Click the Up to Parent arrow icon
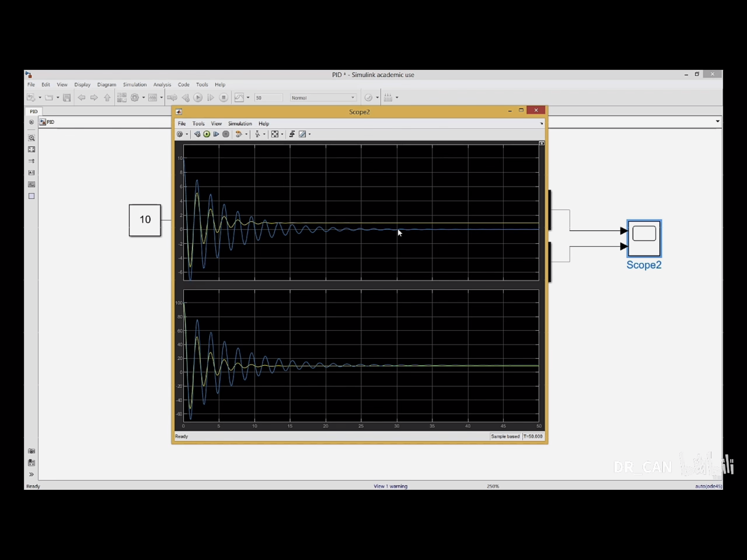The image size is (747, 560). pos(107,98)
